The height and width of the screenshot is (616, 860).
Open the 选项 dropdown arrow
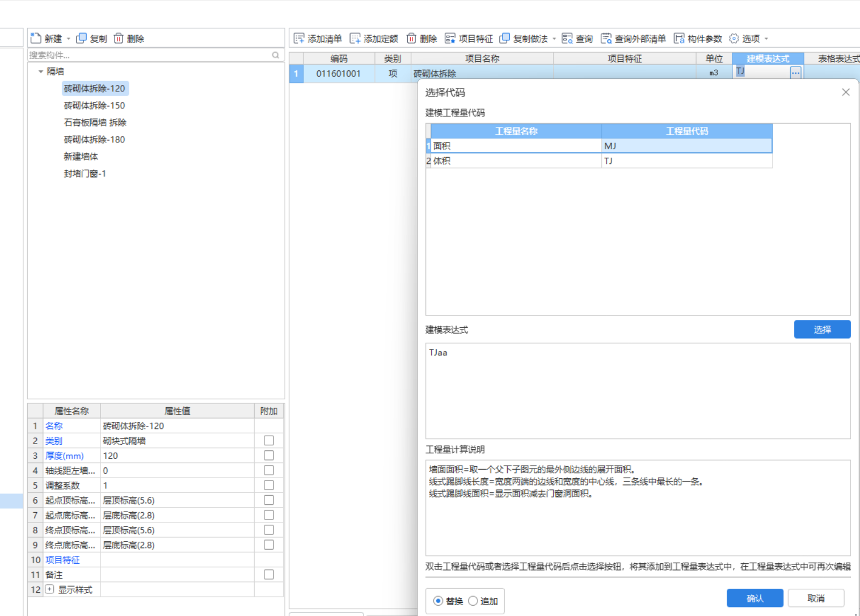pos(766,39)
